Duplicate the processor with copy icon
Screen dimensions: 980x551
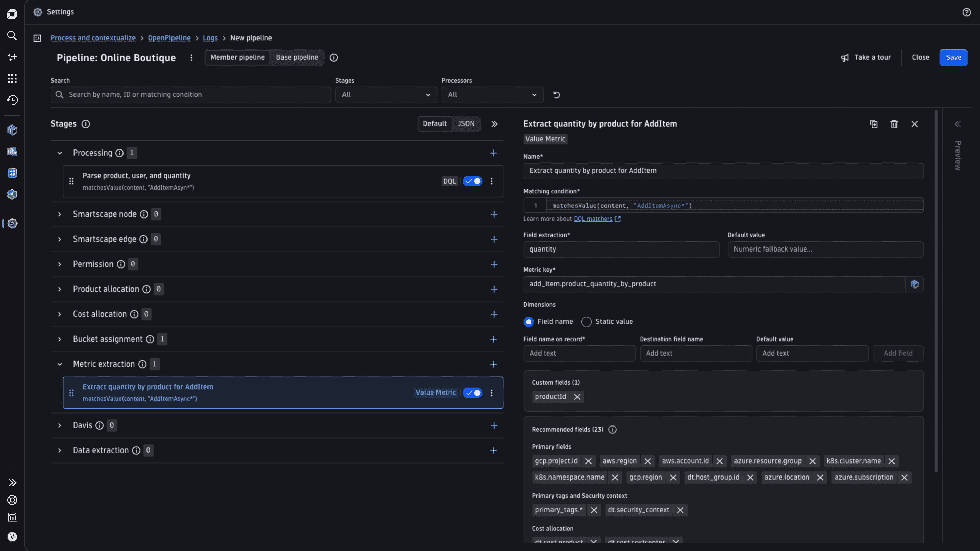tap(874, 124)
